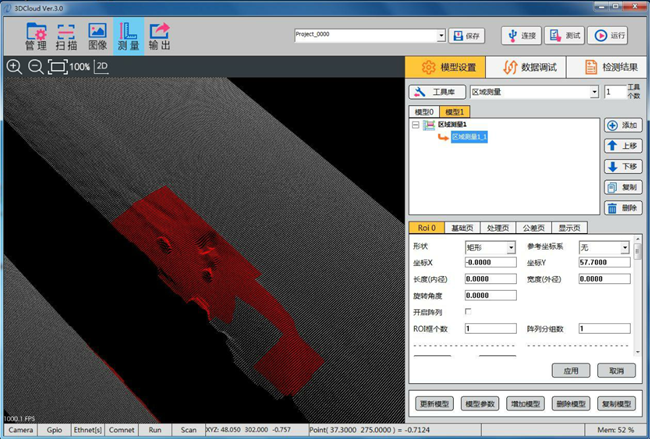The width and height of the screenshot is (650, 439).
Task: Switch to 模型设置 tab
Action: point(445,67)
